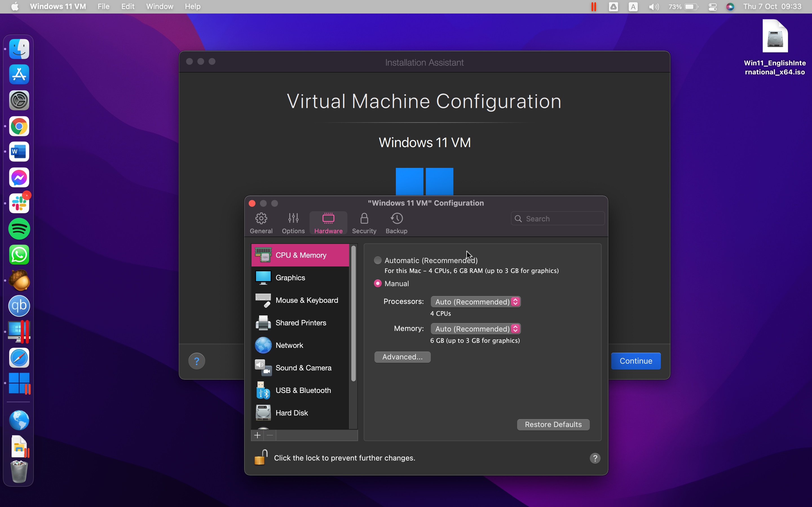
Task: Click inside the Search field
Action: (x=557, y=218)
